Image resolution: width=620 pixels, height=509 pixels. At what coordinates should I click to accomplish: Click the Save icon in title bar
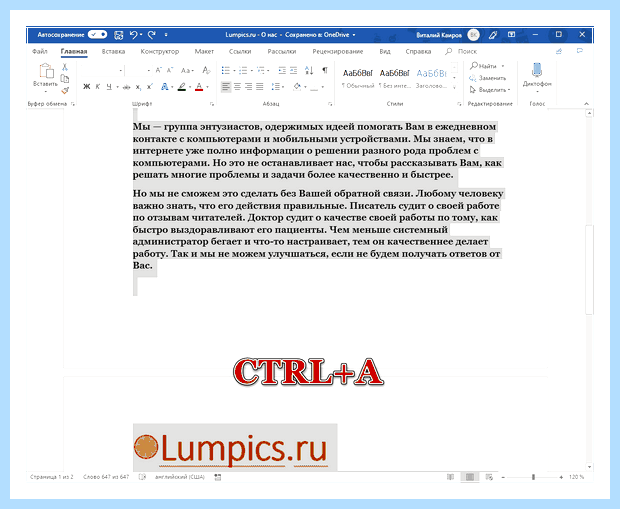point(119,35)
